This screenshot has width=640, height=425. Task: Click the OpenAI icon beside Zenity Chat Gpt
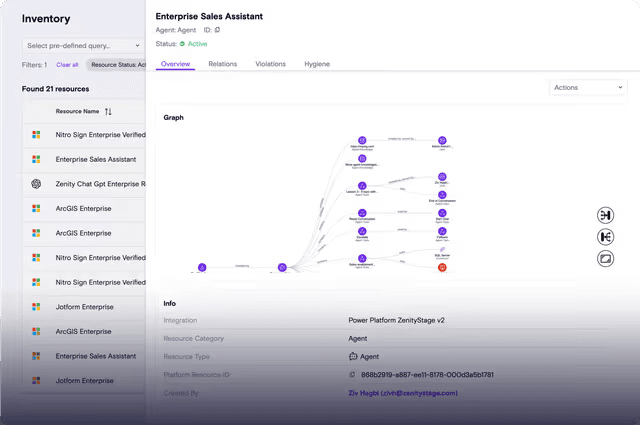tap(35, 184)
